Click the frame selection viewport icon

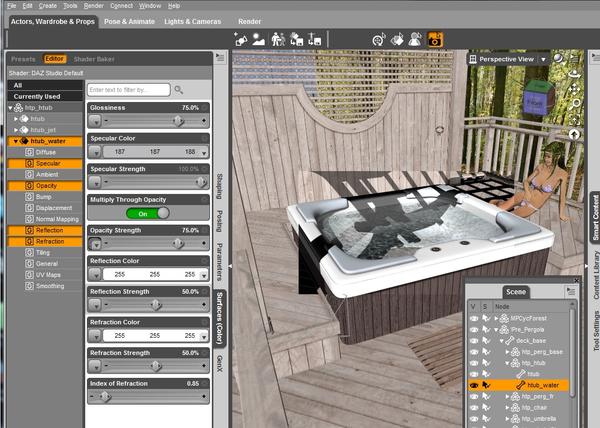pyautogui.click(x=574, y=120)
